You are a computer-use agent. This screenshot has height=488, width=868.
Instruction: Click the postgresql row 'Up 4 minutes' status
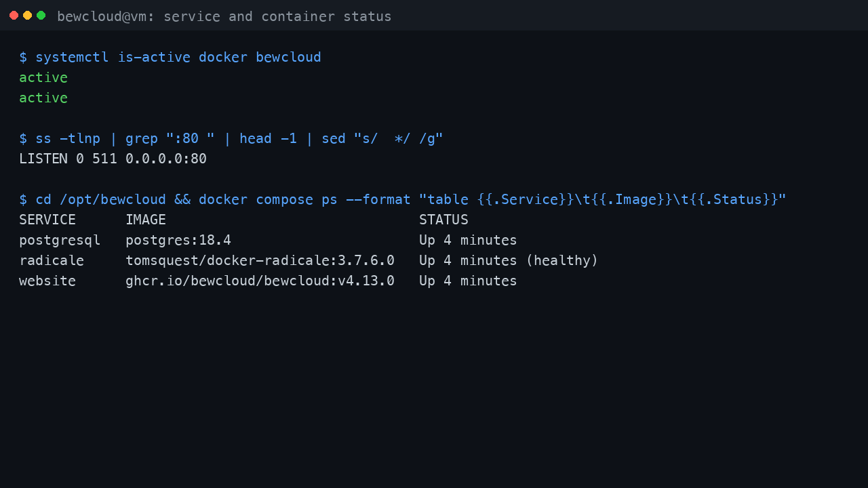468,241
